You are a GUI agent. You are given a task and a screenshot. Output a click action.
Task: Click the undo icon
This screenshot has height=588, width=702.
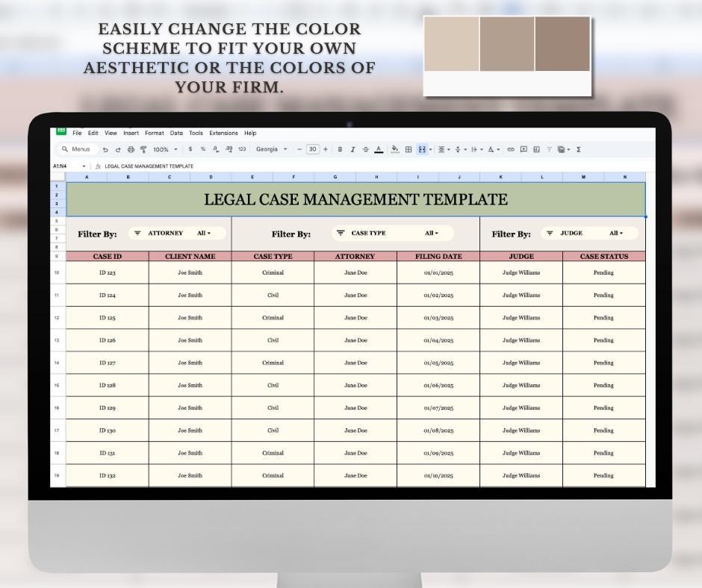pyautogui.click(x=105, y=149)
